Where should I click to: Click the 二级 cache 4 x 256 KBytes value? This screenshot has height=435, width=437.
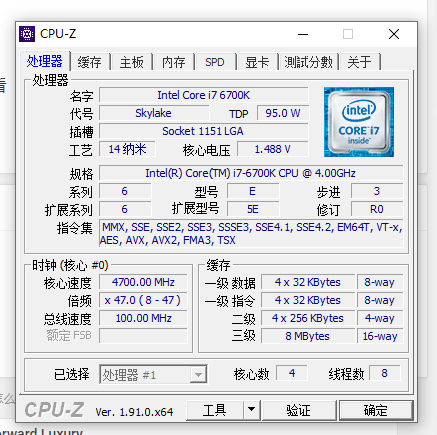tap(308, 318)
